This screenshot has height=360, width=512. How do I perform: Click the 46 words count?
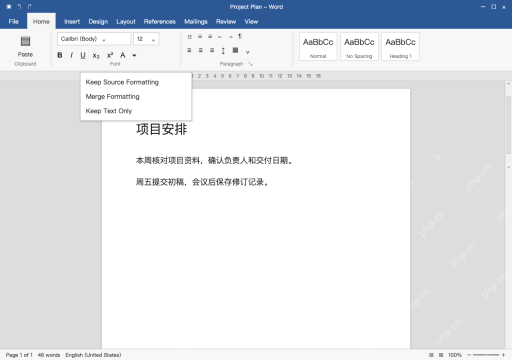pyautogui.click(x=49, y=355)
